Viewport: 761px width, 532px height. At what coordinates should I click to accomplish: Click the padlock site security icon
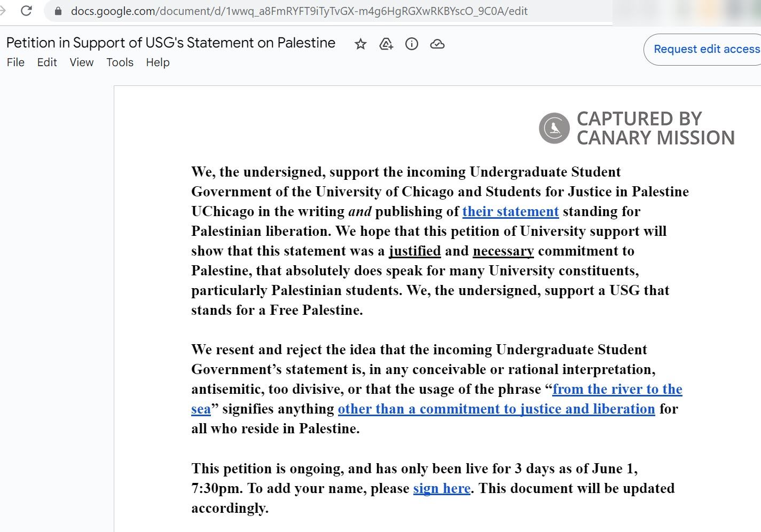59,11
